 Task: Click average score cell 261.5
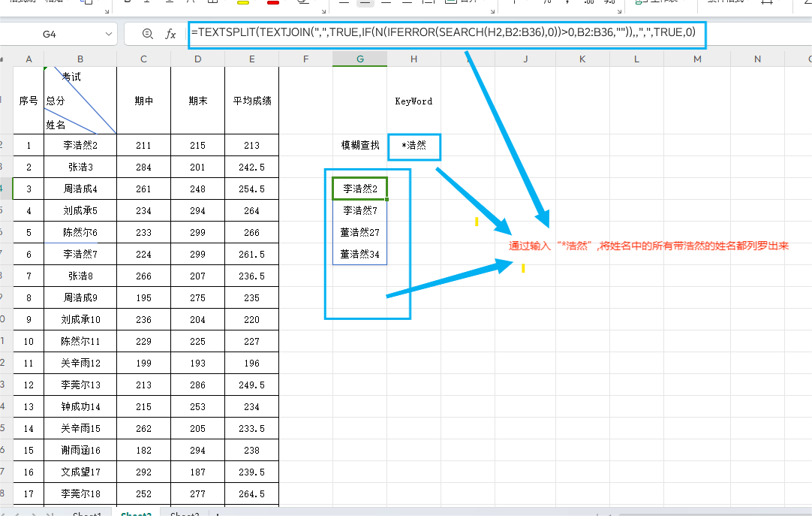coord(251,254)
